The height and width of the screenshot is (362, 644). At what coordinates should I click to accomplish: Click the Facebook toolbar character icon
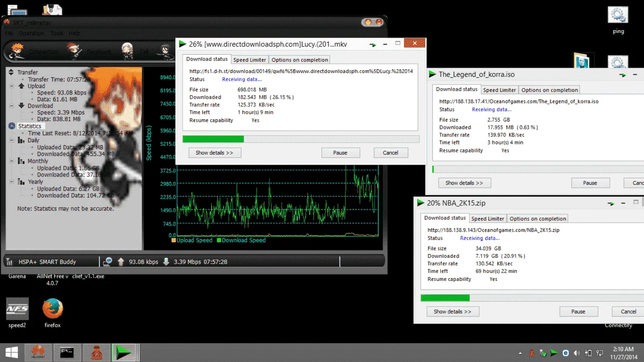tap(74, 51)
